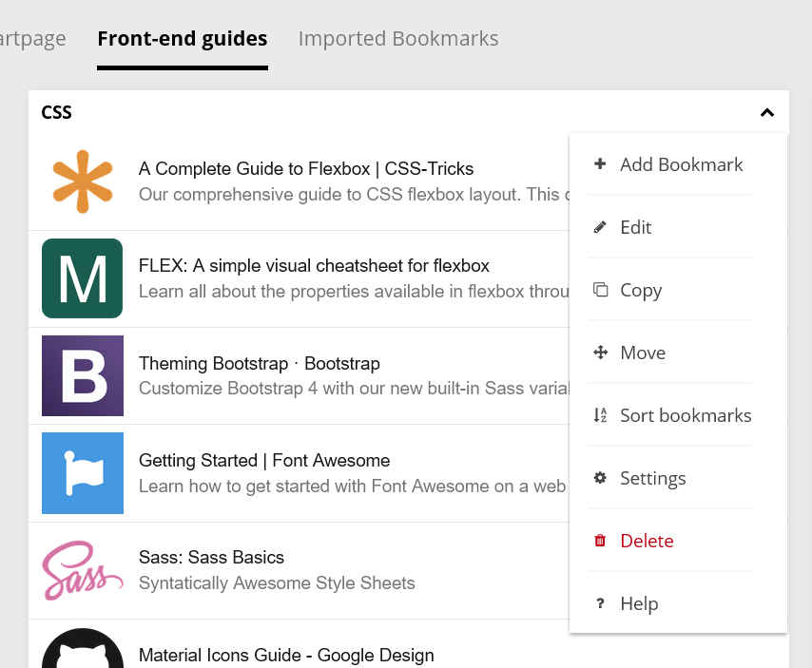Image resolution: width=812 pixels, height=668 pixels.
Task: Collapse the CSS category with chevron
Action: (x=767, y=113)
